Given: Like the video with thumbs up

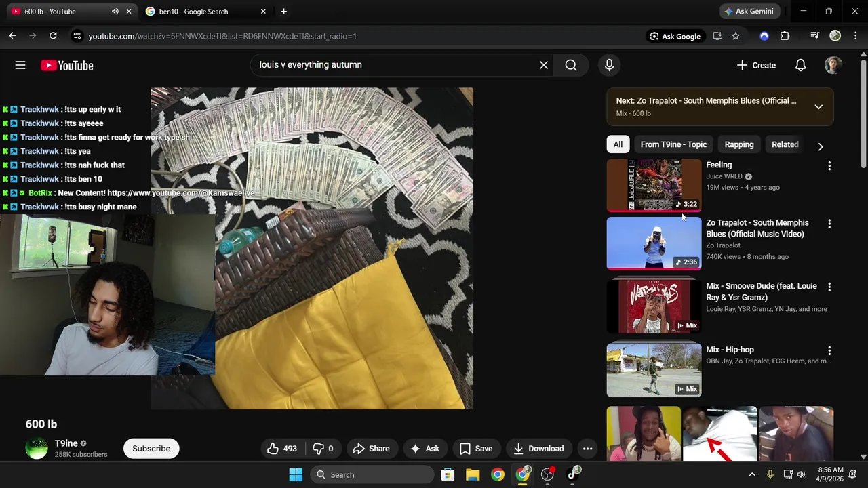Looking at the screenshot, I should tap(283, 449).
